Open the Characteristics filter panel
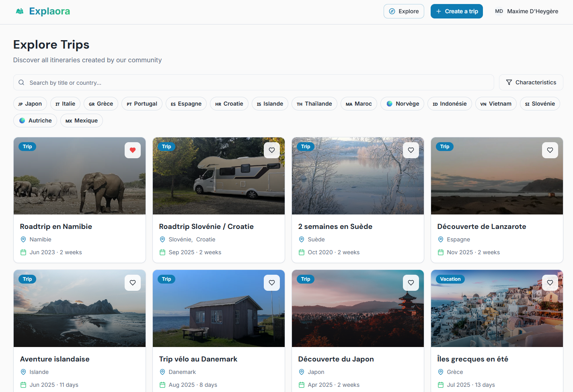Image resolution: width=573 pixels, height=392 pixels. pyautogui.click(x=531, y=82)
